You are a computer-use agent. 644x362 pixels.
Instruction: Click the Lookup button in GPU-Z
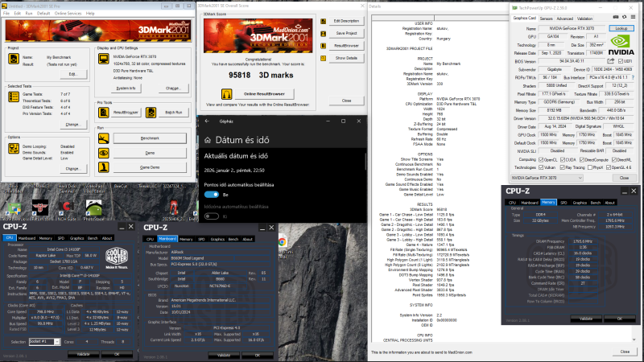tap(621, 28)
